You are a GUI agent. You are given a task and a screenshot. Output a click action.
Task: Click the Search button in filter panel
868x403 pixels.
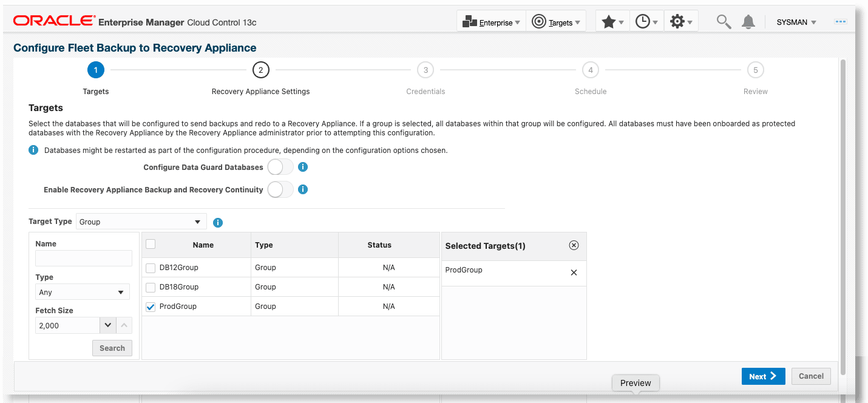tap(112, 348)
